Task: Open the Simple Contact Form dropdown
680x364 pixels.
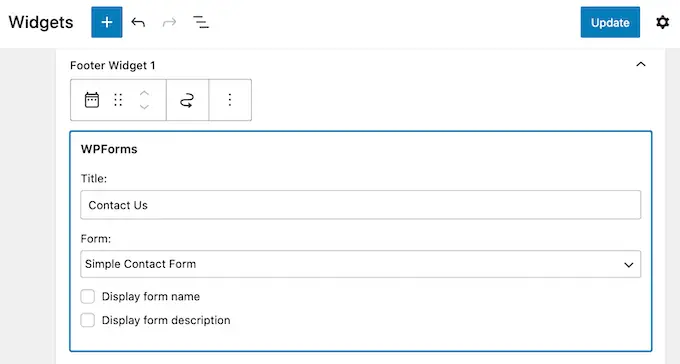Action: (360, 264)
